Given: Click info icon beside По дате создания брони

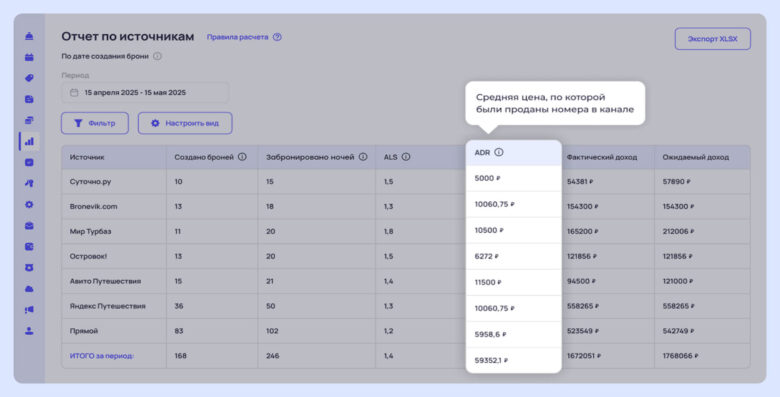Looking at the screenshot, I should click(157, 56).
